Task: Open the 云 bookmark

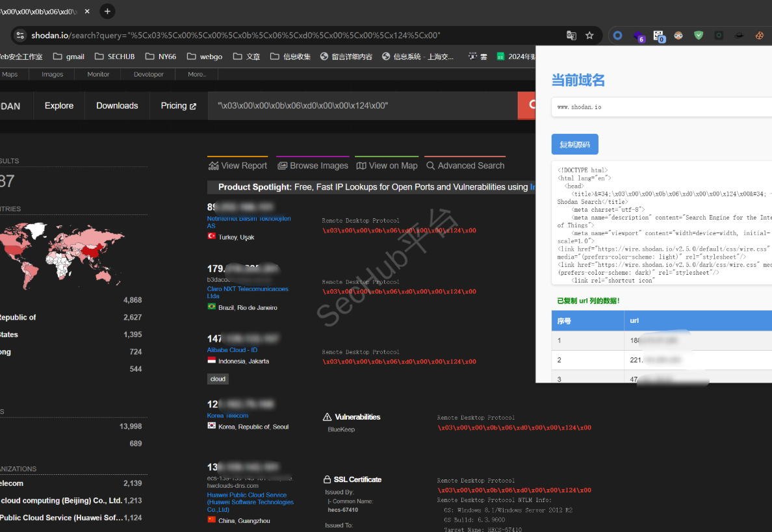Action: (478, 57)
